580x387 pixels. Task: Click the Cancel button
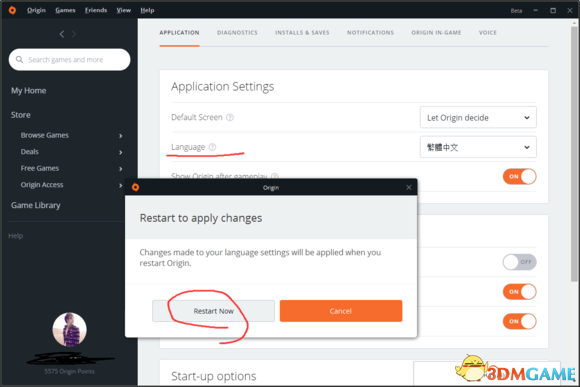341,311
